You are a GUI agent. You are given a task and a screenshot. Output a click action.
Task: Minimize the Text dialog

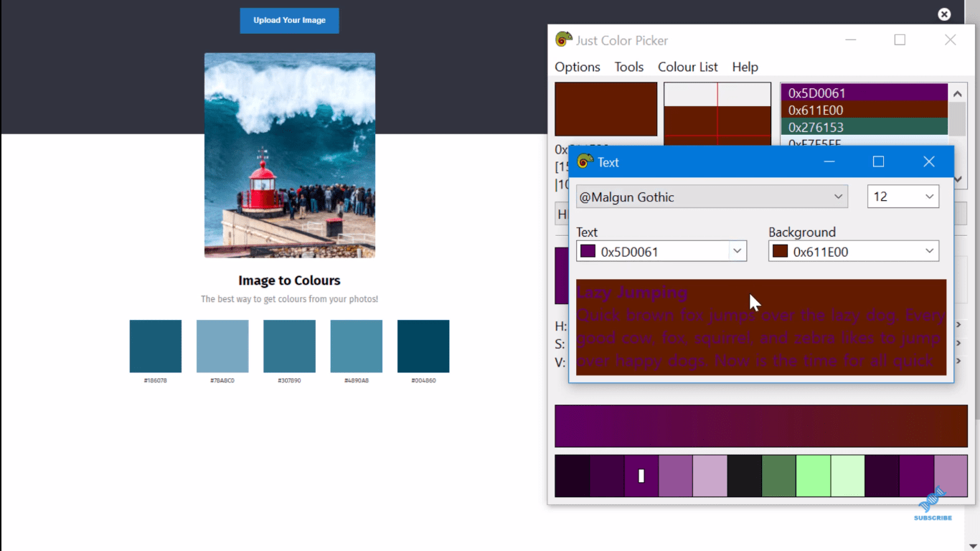click(829, 162)
